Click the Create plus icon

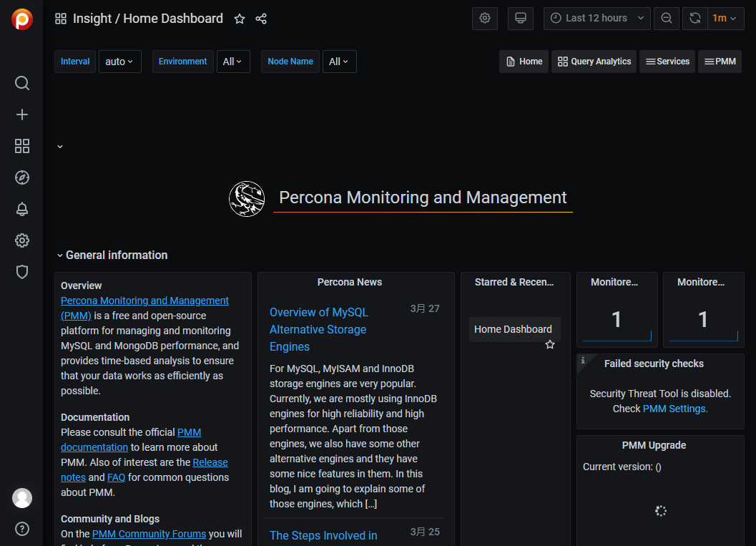pos(21,114)
